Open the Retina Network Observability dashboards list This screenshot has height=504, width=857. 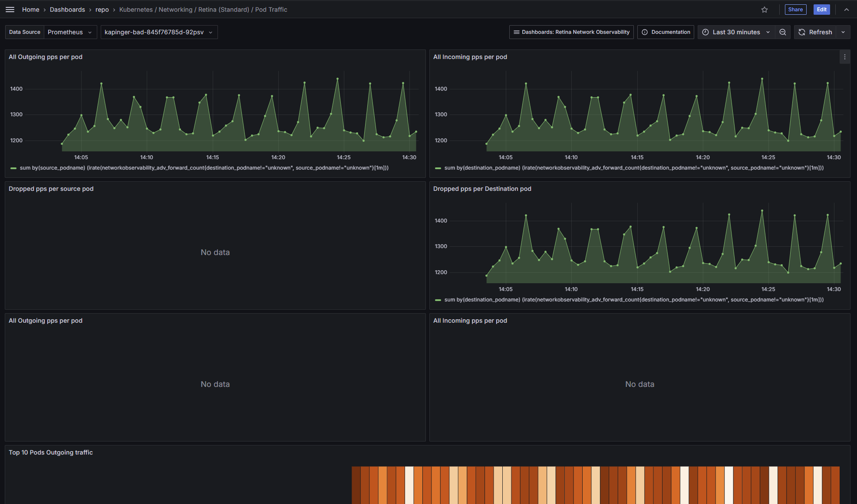pyautogui.click(x=571, y=32)
